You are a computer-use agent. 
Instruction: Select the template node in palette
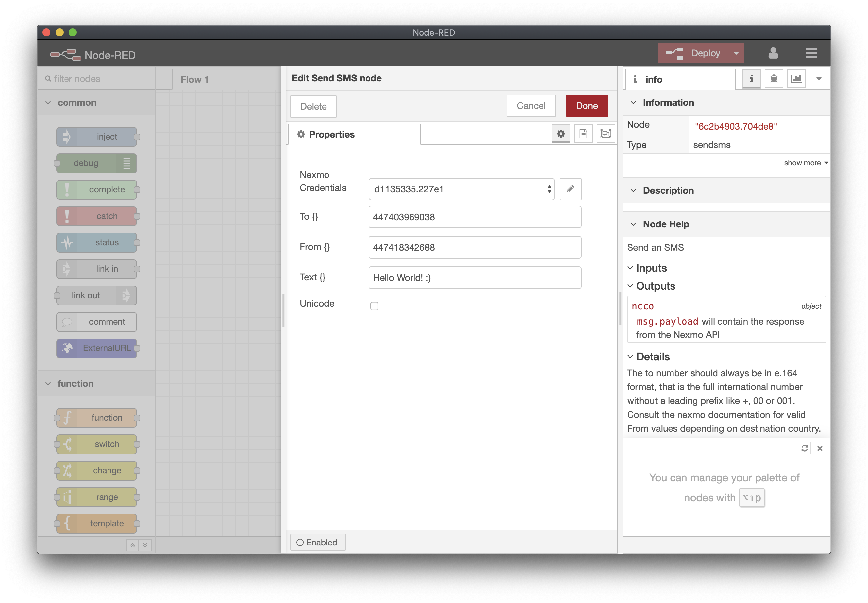tap(97, 524)
